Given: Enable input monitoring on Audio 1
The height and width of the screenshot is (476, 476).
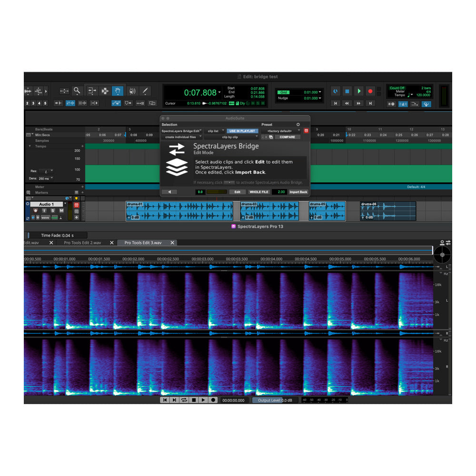Looking at the screenshot, I should (x=44, y=210).
